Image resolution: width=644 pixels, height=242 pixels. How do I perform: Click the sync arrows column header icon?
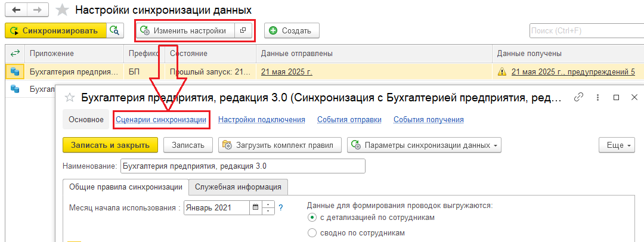(x=15, y=54)
